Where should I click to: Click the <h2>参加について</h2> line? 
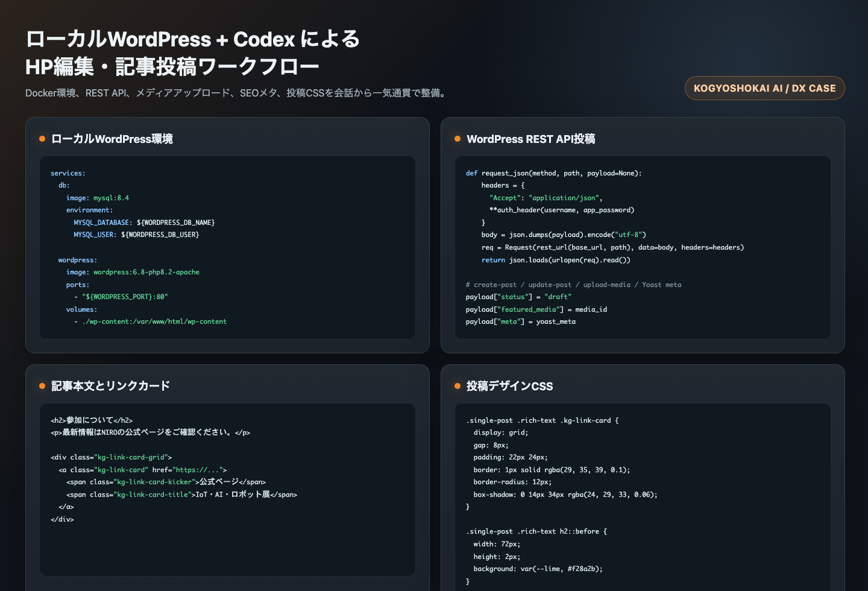coord(92,420)
